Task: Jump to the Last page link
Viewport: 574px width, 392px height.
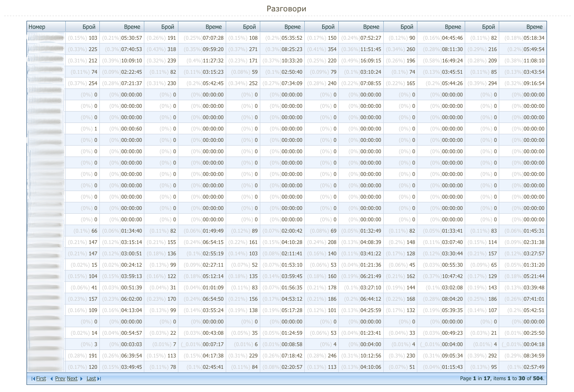Action: 91,379
